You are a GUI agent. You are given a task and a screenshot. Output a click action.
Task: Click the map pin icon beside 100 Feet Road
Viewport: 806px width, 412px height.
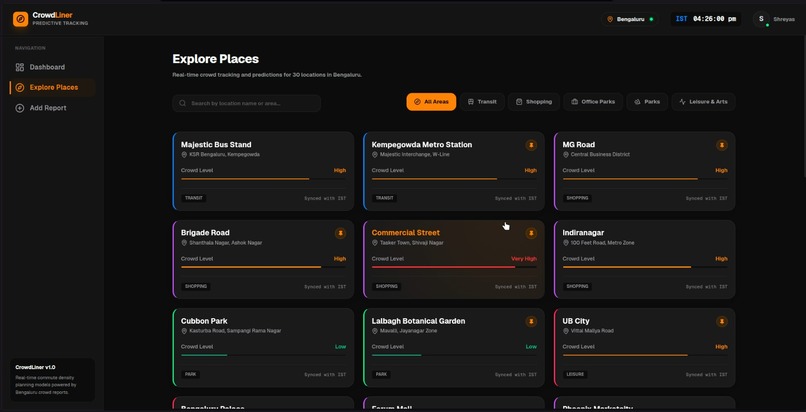point(565,242)
